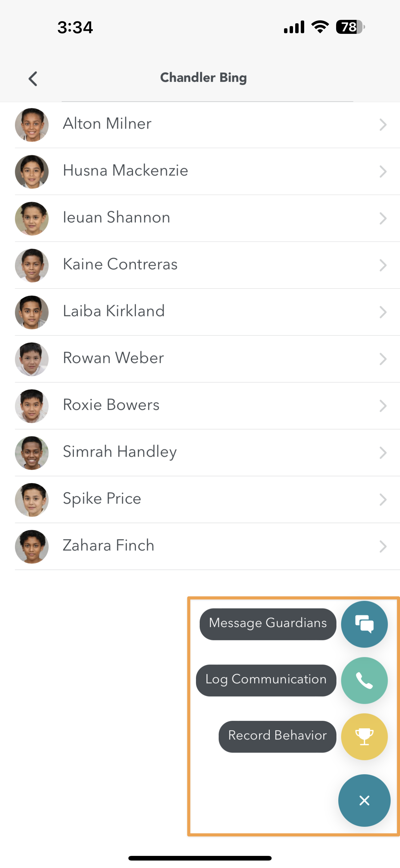Tap the Chandler Bing header title
The width and height of the screenshot is (400, 868).
[x=203, y=78]
